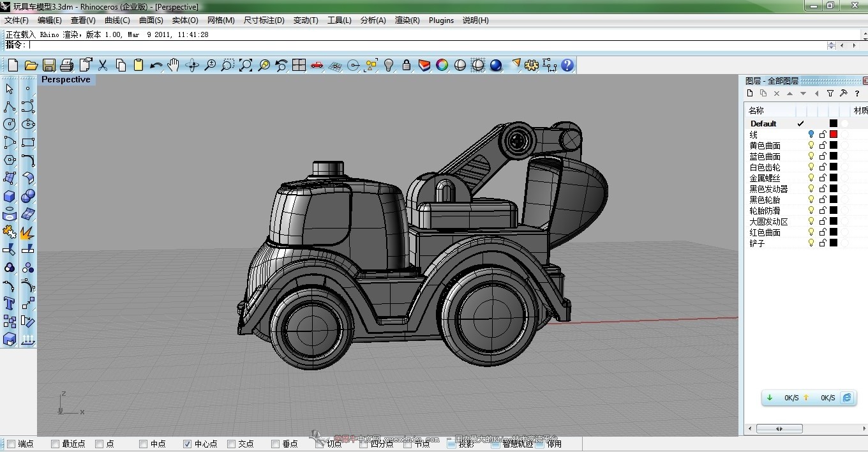Open the 尺寸标注(D) menu
Viewport: 868px width, 452px height.
264,20
